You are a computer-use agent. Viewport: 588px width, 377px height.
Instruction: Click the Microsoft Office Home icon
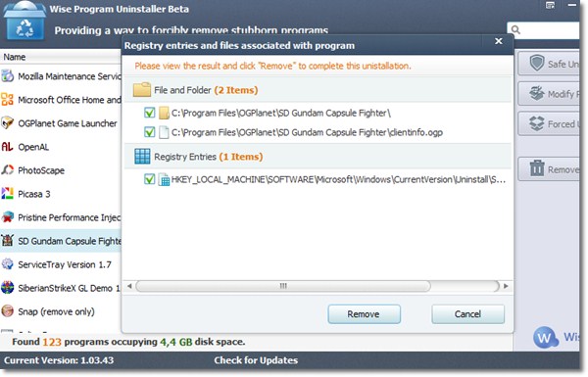click(x=7, y=100)
